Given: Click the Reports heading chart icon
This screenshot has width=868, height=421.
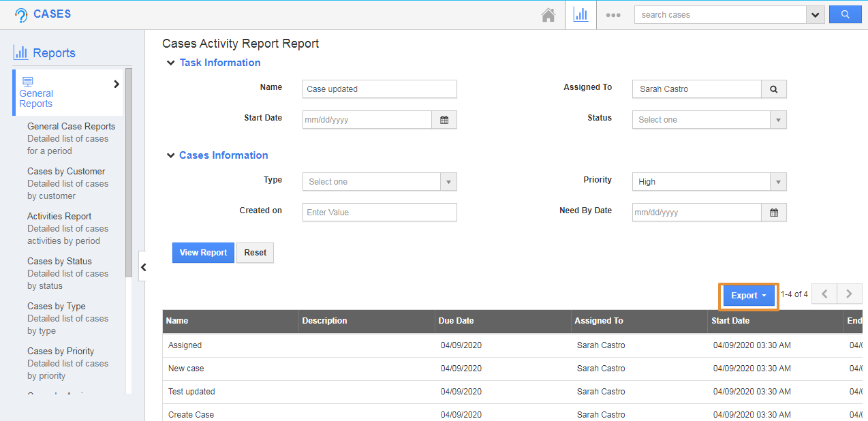Looking at the screenshot, I should pyautogui.click(x=21, y=52).
